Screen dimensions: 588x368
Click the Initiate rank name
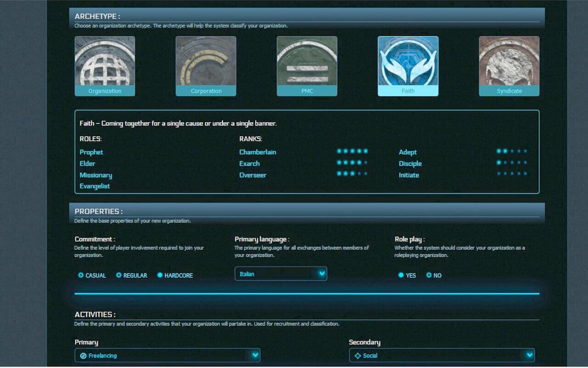coord(409,175)
